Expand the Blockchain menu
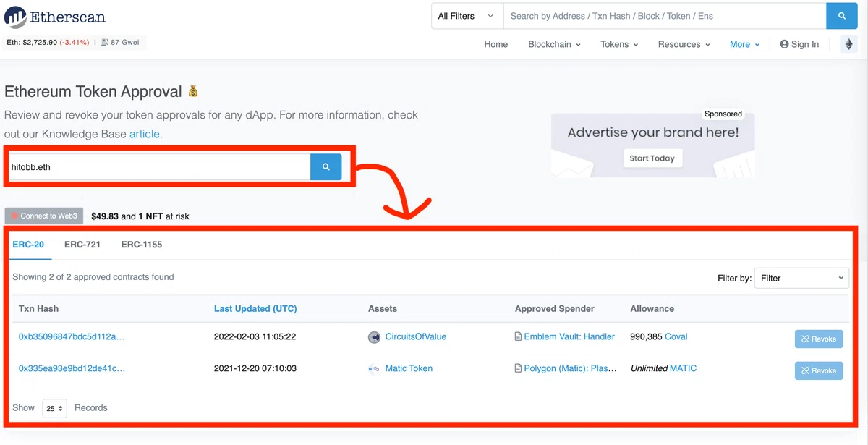The height and width of the screenshot is (445, 868). pos(555,44)
